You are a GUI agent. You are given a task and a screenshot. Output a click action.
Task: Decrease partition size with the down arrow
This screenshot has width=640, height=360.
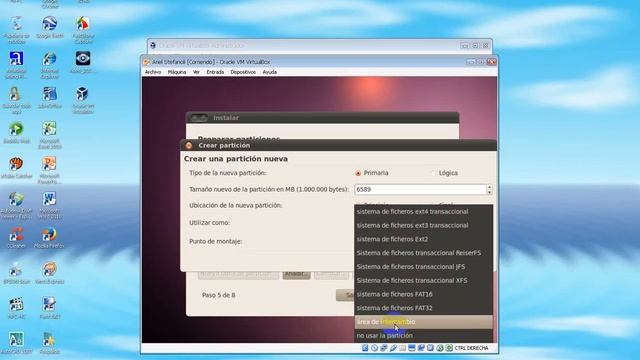pyautogui.click(x=489, y=192)
